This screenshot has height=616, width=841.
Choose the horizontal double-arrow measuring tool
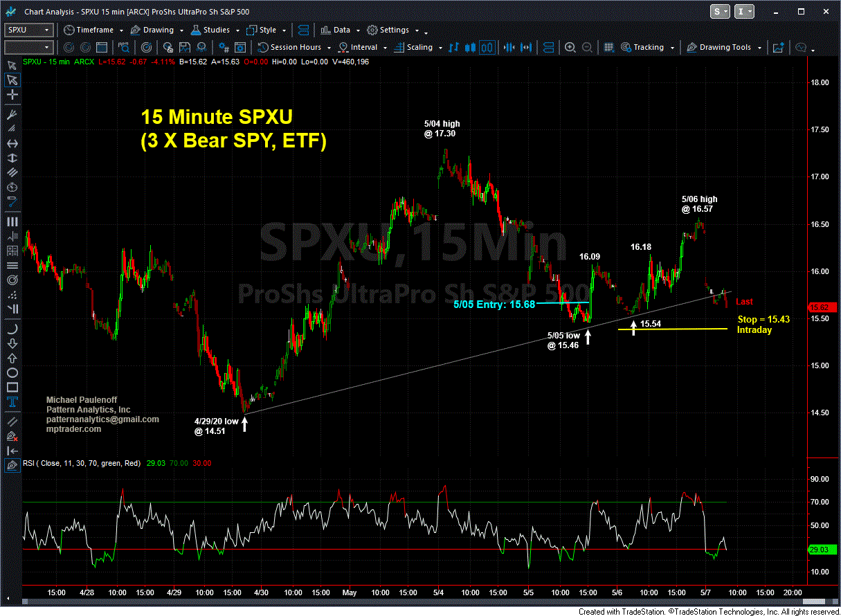coord(11,144)
